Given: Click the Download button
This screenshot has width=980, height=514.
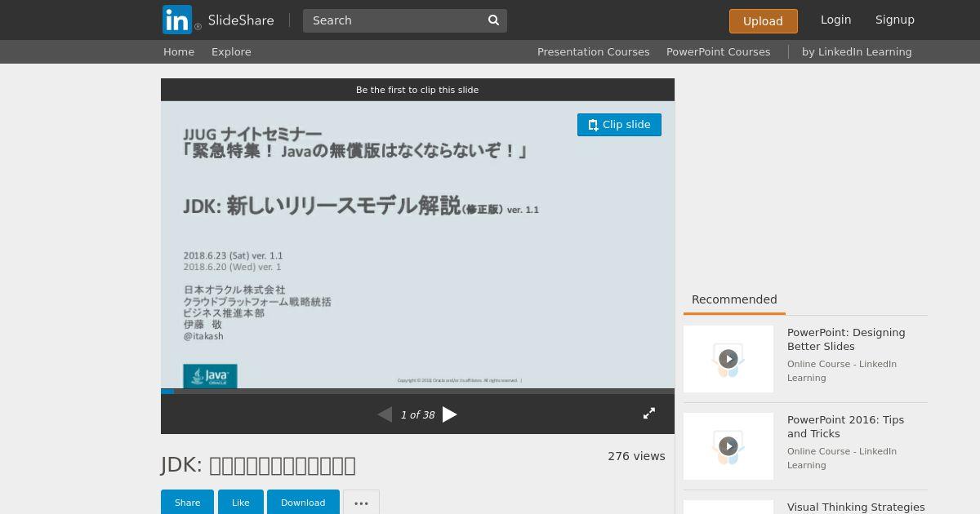Looking at the screenshot, I should coord(303,503).
